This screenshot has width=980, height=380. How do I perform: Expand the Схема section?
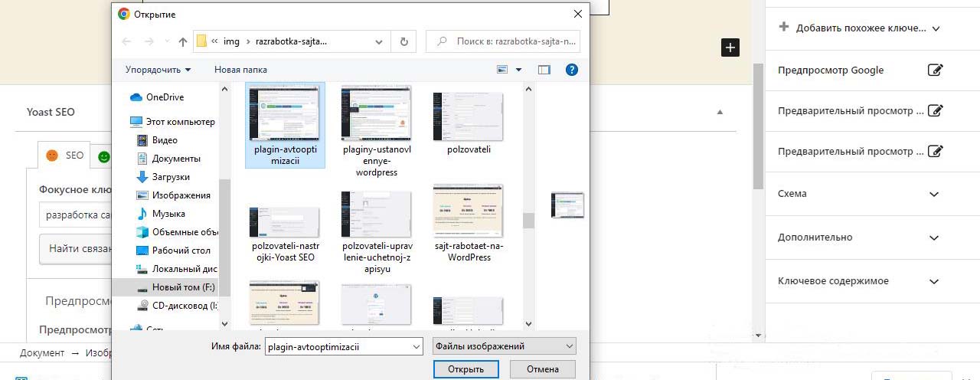(933, 194)
